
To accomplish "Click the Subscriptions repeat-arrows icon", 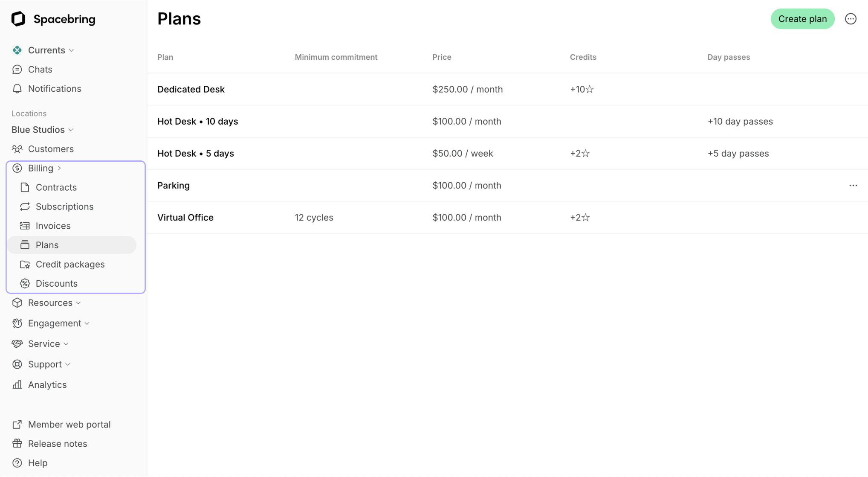I will (25, 207).
